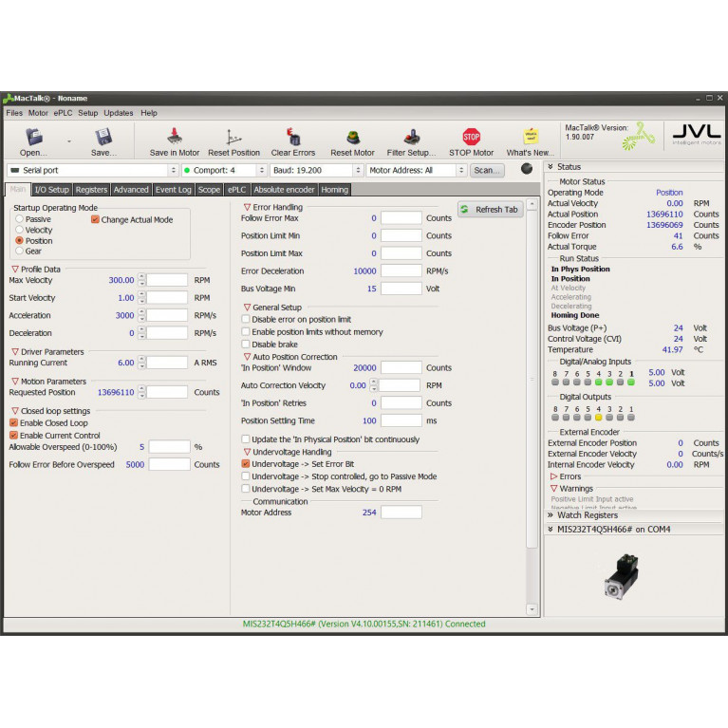Expand the Watch Registers panel
This screenshot has width=728, height=728.
point(551,514)
